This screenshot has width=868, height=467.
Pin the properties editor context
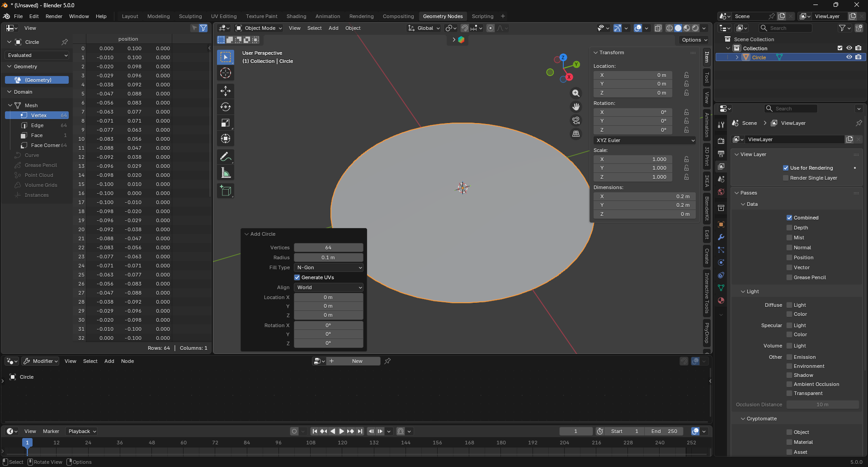coord(859,123)
